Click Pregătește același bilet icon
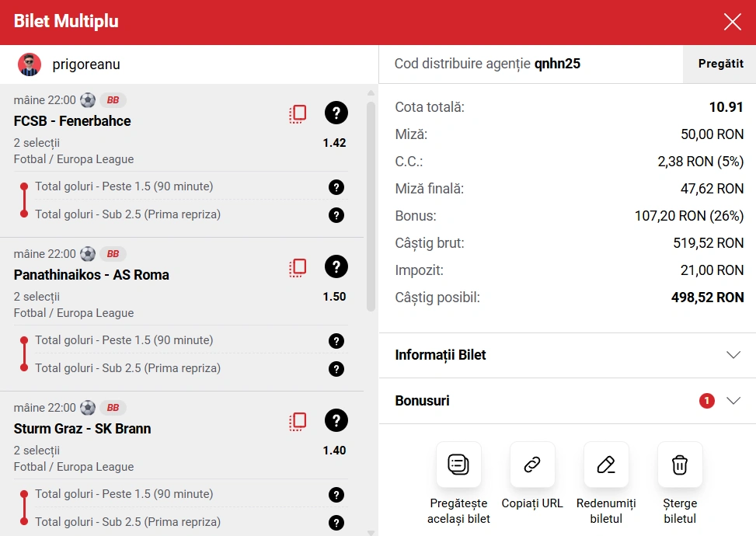This screenshot has width=756, height=536. pos(458,465)
